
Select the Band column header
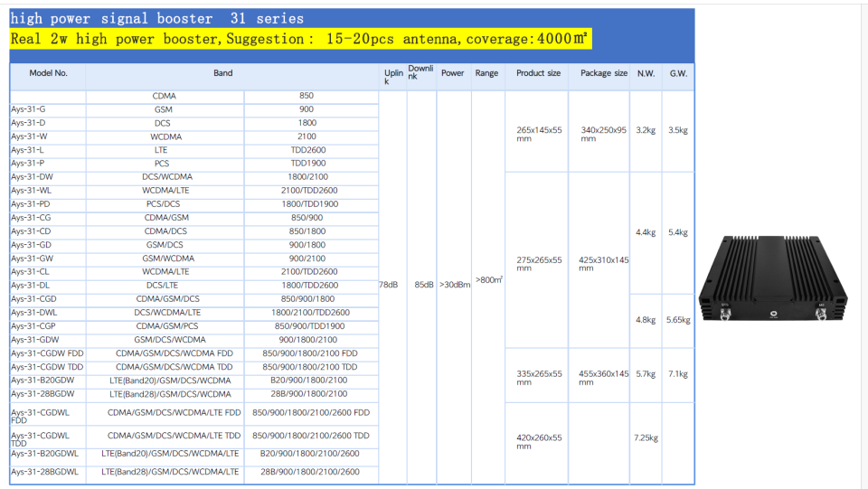coord(222,73)
